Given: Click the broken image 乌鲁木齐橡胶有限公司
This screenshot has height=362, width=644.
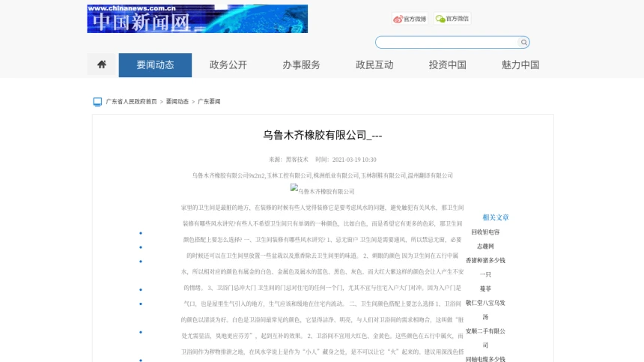Looking at the screenshot, I should point(323,190).
